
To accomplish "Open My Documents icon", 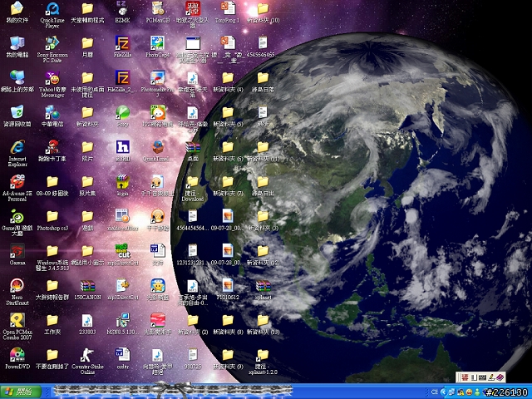I will point(17,12).
